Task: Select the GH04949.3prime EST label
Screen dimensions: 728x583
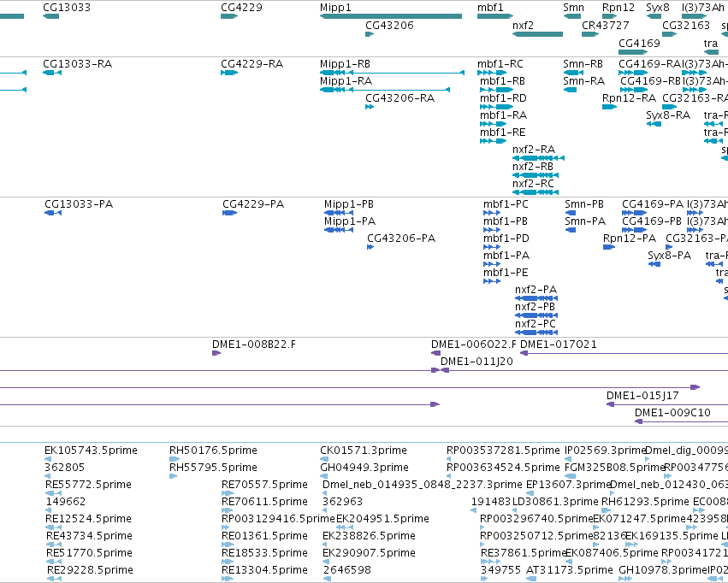Action: click(364, 467)
